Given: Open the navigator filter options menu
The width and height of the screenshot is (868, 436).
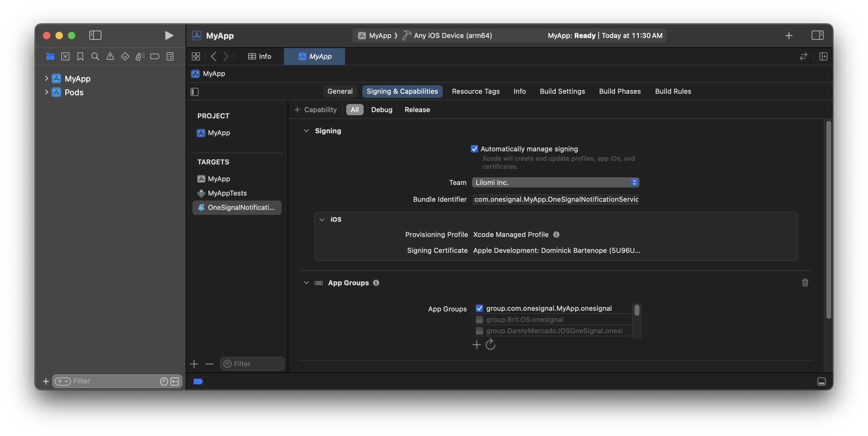Looking at the screenshot, I should (63, 381).
